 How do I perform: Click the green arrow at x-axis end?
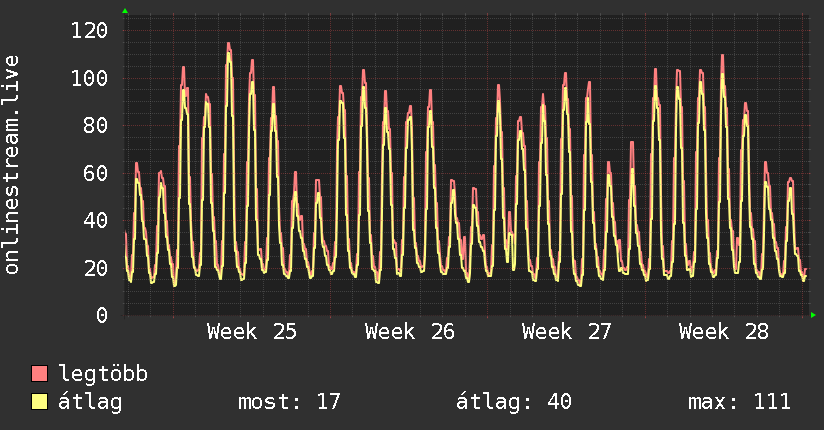[813, 315]
